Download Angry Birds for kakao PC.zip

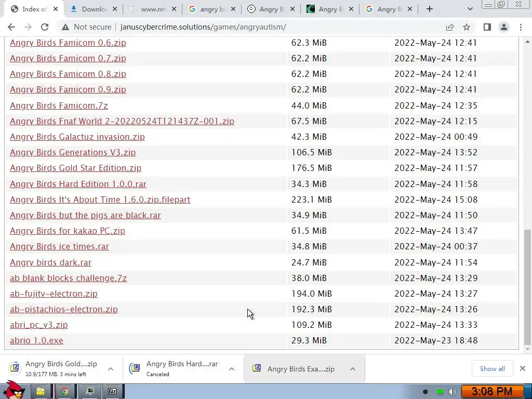68,231
